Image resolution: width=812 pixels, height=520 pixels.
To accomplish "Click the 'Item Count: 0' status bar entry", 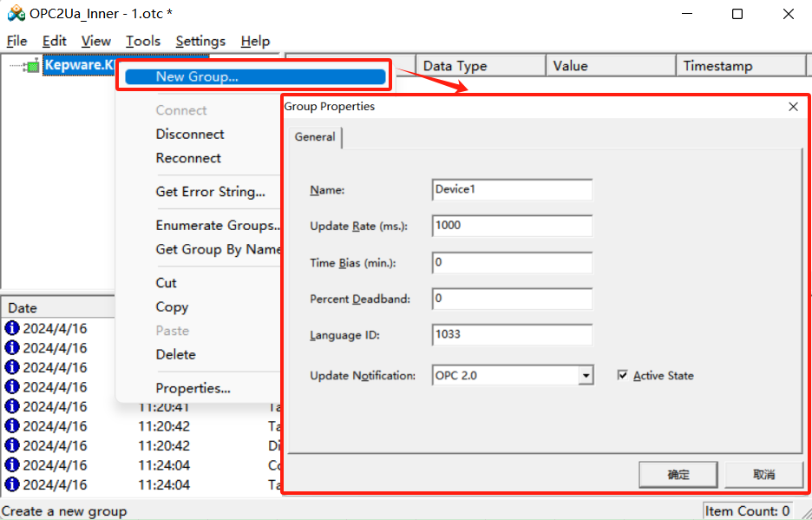I will 747,511.
